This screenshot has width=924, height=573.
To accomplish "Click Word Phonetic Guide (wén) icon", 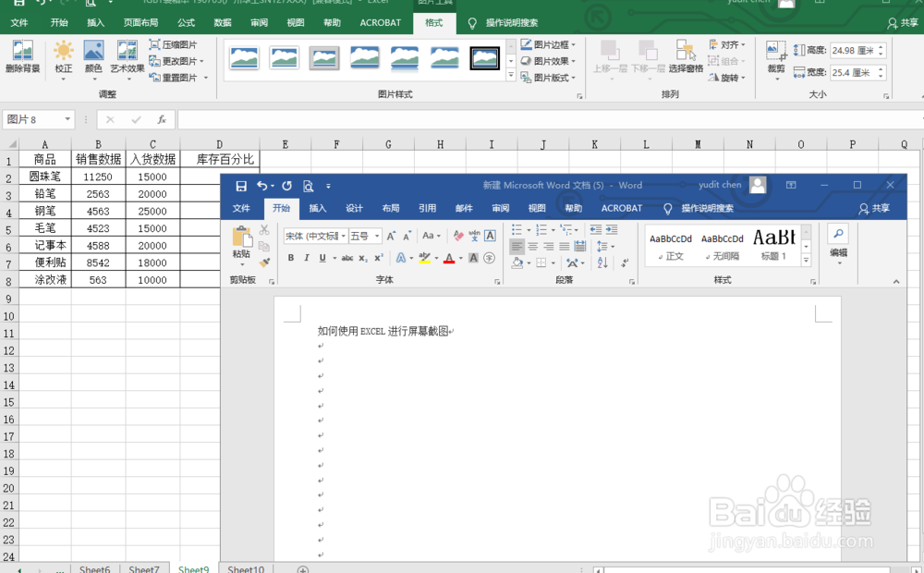I will click(474, 236).
